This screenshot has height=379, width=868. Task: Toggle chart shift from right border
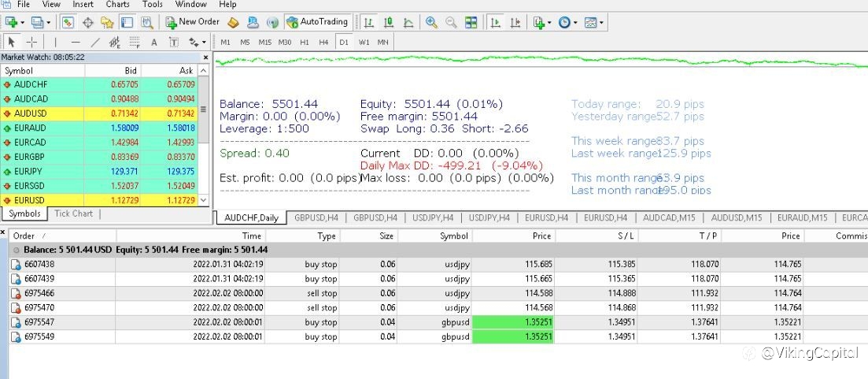(515, 22)
